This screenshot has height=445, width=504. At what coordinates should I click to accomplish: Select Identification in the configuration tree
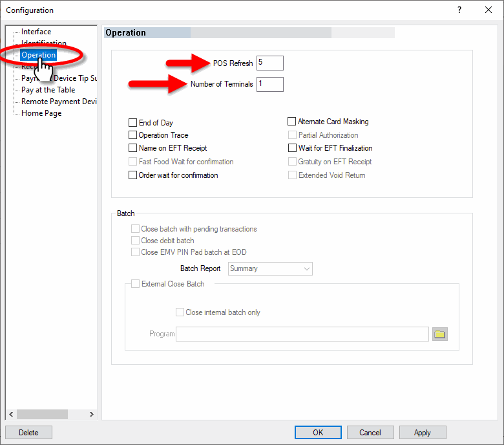[x=44, y=43]
